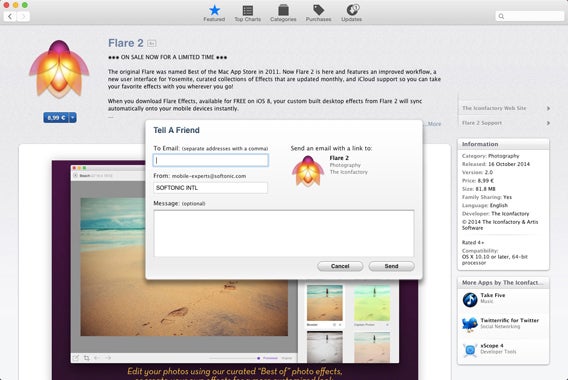Click the Information panel header
The height and width of the screenshot is (380, 568).
point(503,144)
